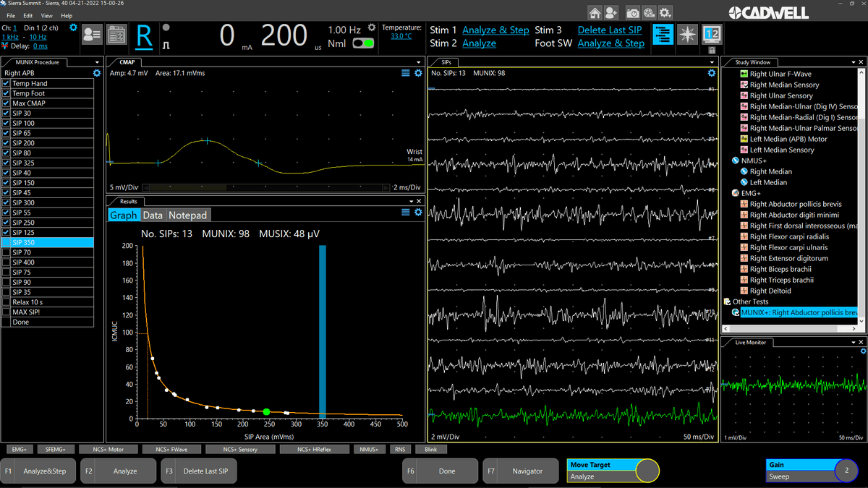Select Right Biceps brachii in study tree

coord(781,269)
